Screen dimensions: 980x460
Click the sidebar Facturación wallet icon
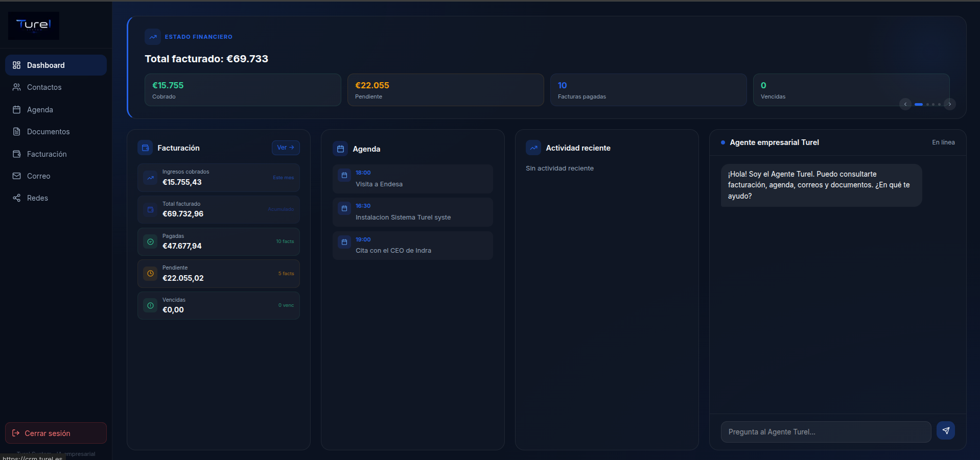(x=17, y=154)
